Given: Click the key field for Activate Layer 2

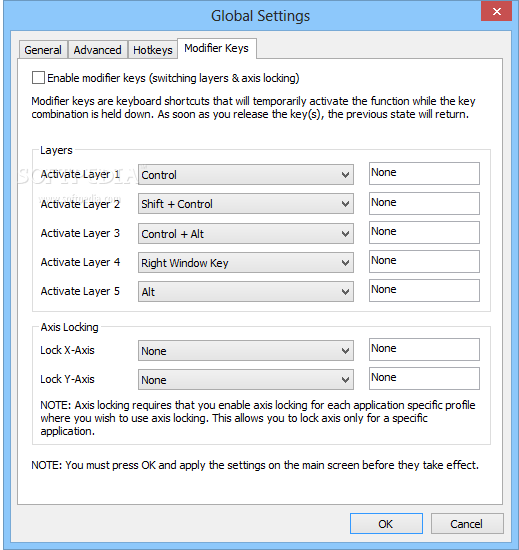Looking at the screenshot, I should tap(424, 203).
